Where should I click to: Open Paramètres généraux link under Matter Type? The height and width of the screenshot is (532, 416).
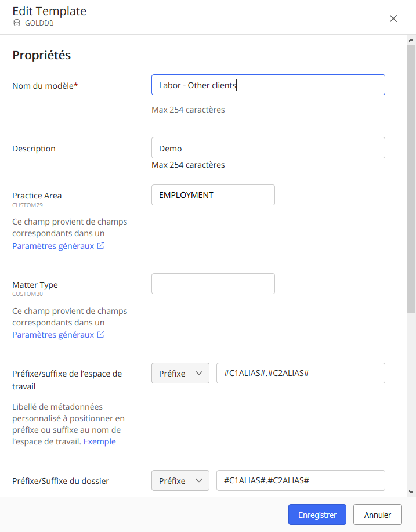pyautogui.click(x=53, y=335)
